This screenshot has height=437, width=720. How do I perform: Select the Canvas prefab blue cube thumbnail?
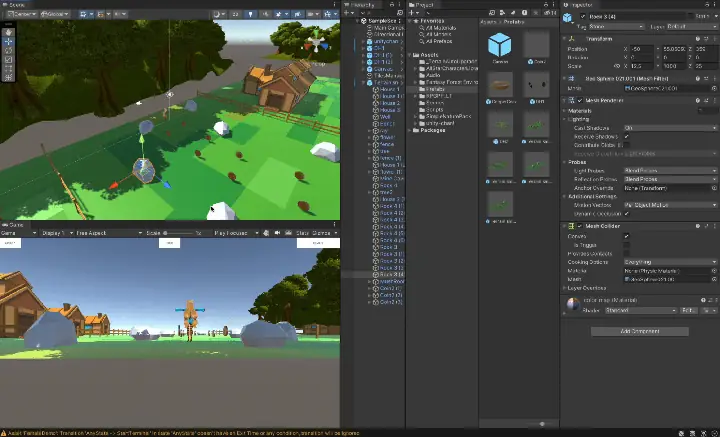[x=500, y=45]
